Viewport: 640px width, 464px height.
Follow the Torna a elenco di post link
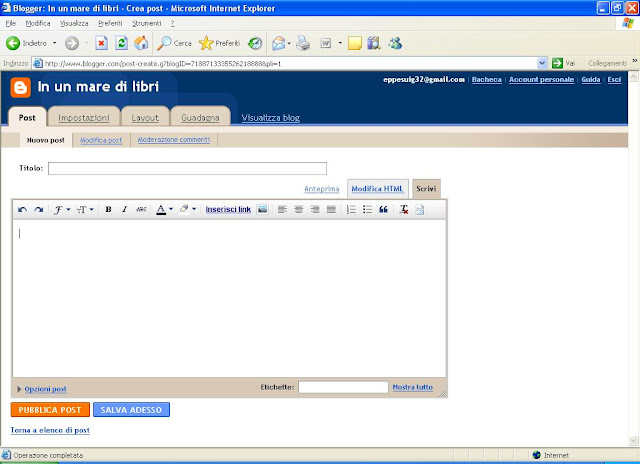(50, 430)
